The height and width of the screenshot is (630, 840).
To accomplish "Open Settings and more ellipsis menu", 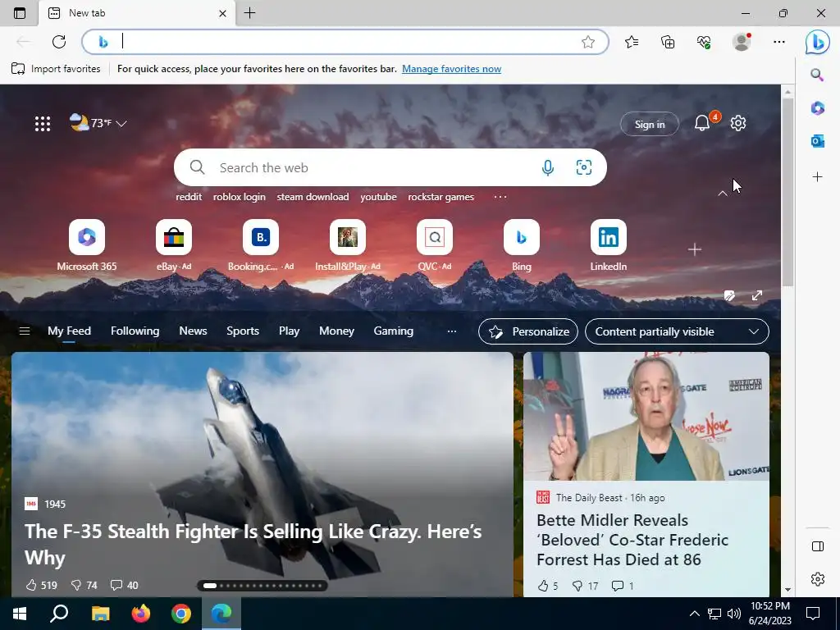I will tap(779, 42).
